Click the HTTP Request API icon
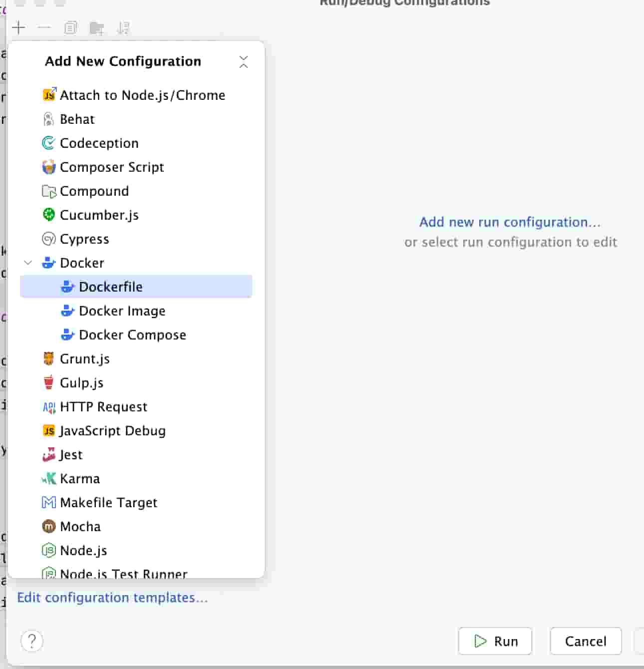Image resolution: width=644 pixels, height=669 pixels. point(48,407)
